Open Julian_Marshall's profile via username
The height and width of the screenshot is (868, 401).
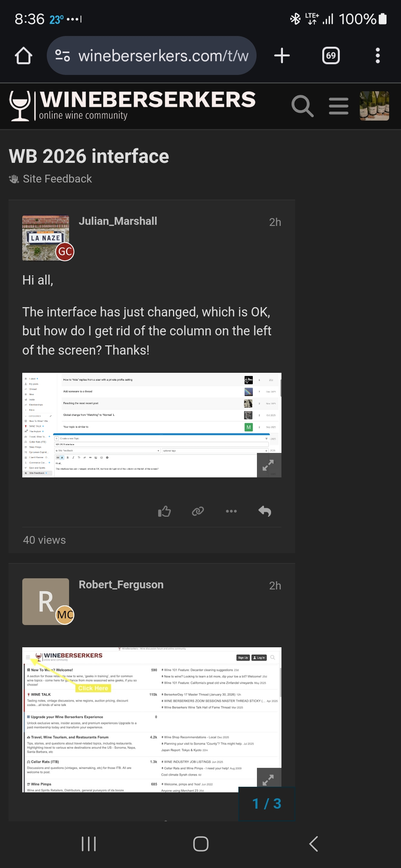[x=118, y=221]
